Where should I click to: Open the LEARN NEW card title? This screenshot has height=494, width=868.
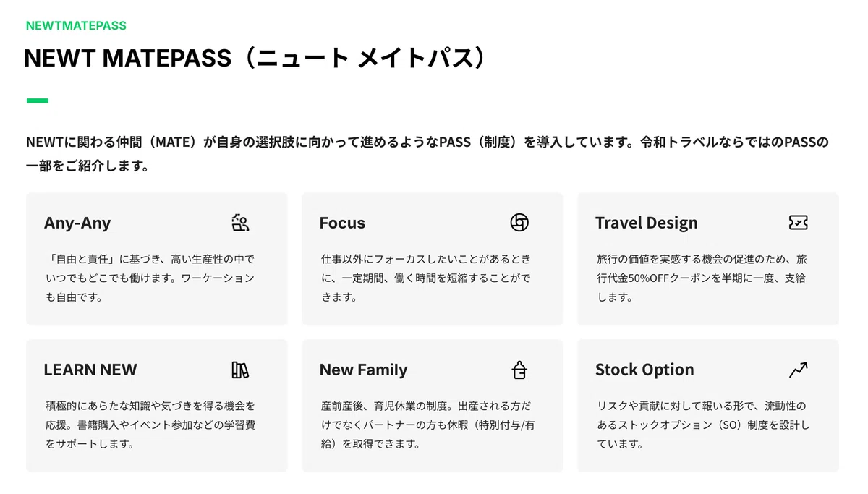[90, 370]
